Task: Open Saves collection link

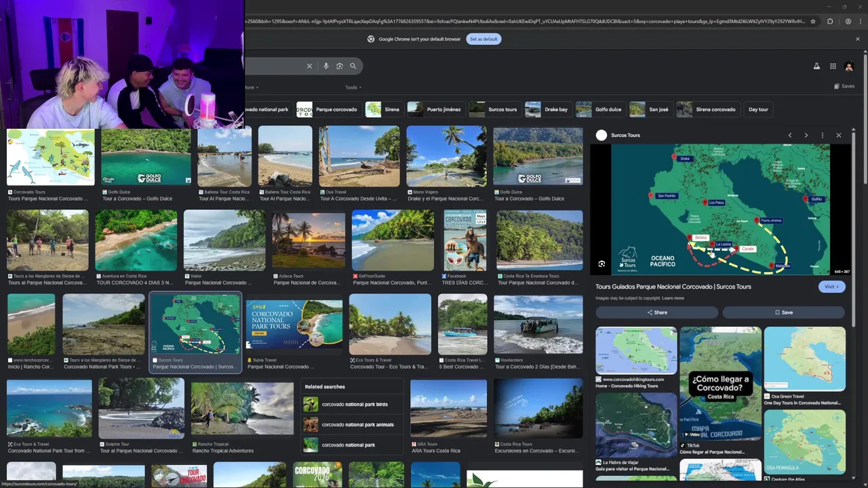Action: pyautogui.click(x=844, y=87)
